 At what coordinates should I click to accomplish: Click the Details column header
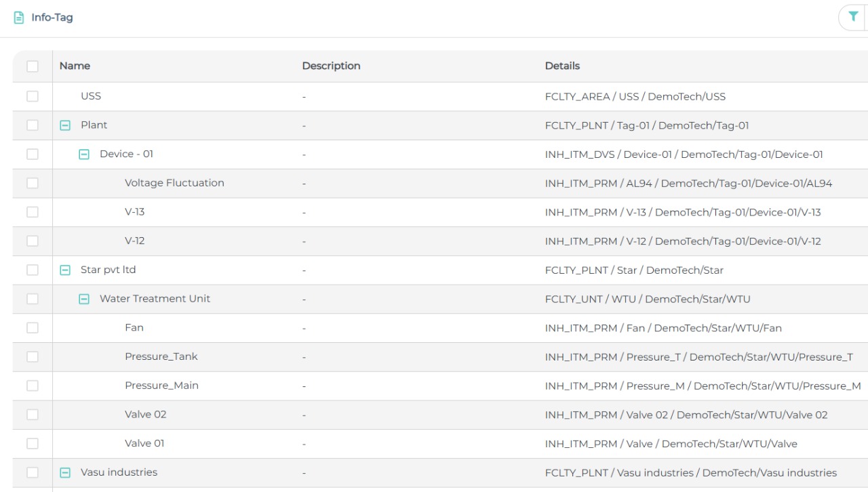[x=562, y=66]
